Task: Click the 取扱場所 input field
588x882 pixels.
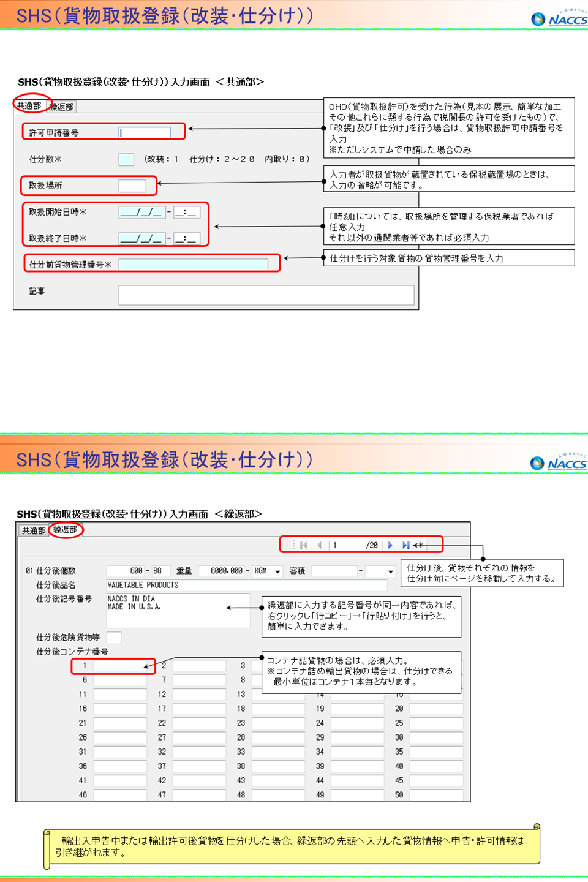Action: 132,186
